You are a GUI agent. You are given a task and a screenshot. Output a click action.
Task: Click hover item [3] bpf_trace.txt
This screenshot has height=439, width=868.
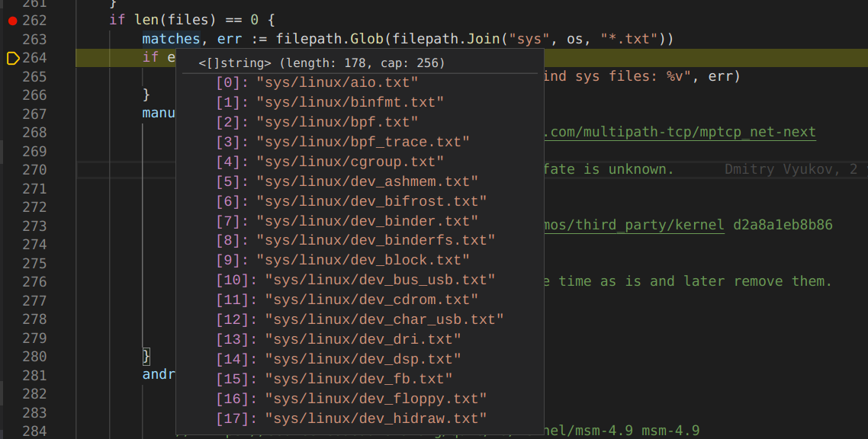pyautogui.click(x=362, y=142)
